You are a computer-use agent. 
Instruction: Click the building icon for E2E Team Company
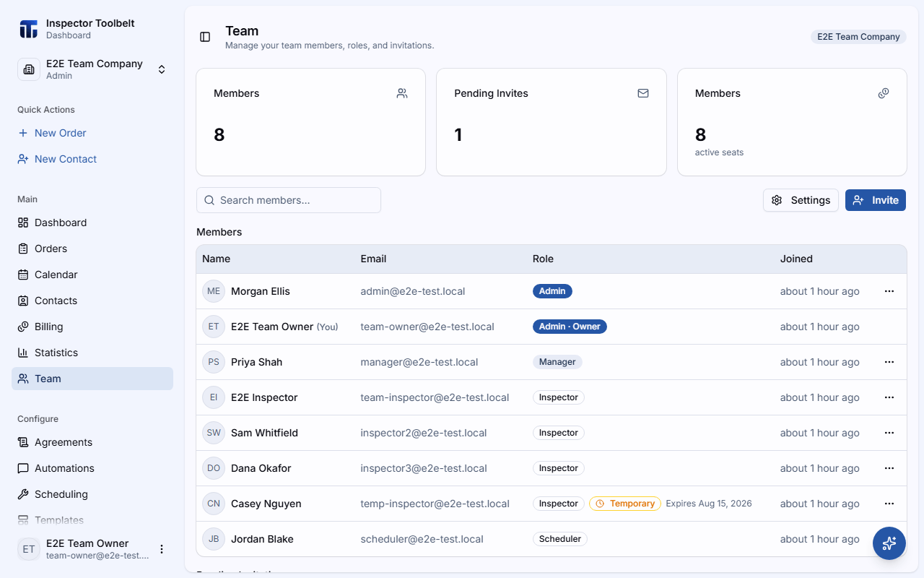pyautogui.click(x=29, y=69)
